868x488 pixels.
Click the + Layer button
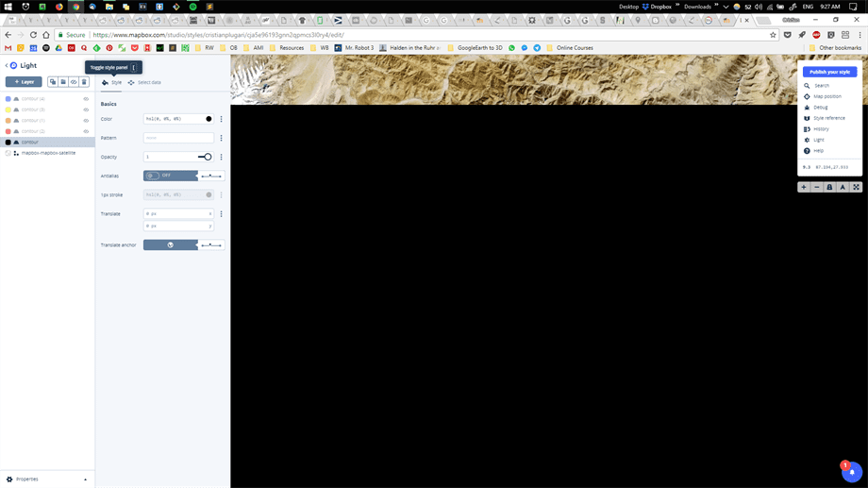click(24, 82)
